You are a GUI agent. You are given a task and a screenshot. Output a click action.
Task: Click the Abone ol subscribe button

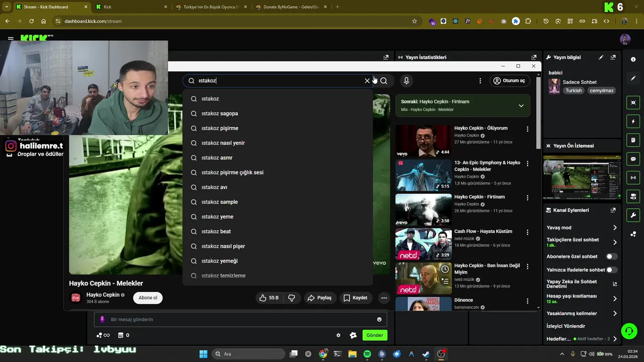tap(148, 298)
